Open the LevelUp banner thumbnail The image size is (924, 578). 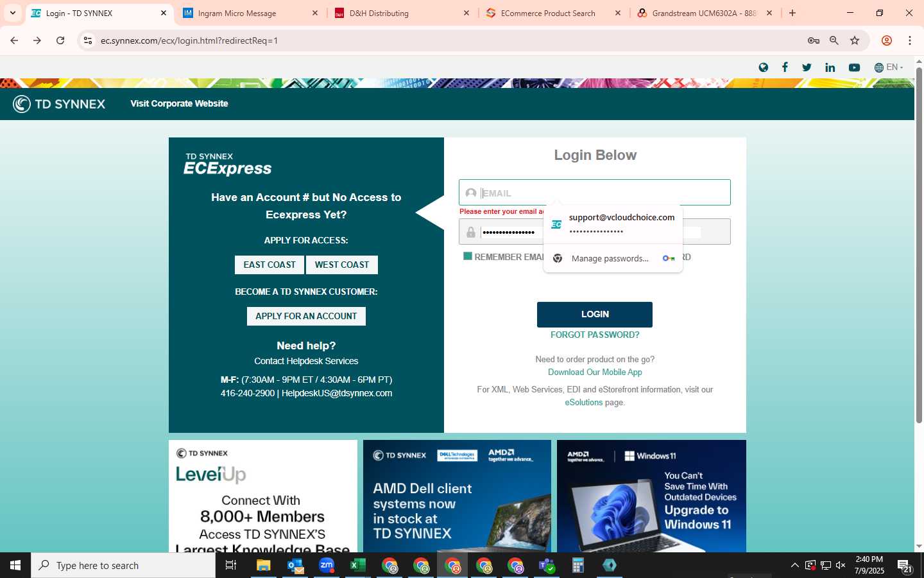pos(263,496)
